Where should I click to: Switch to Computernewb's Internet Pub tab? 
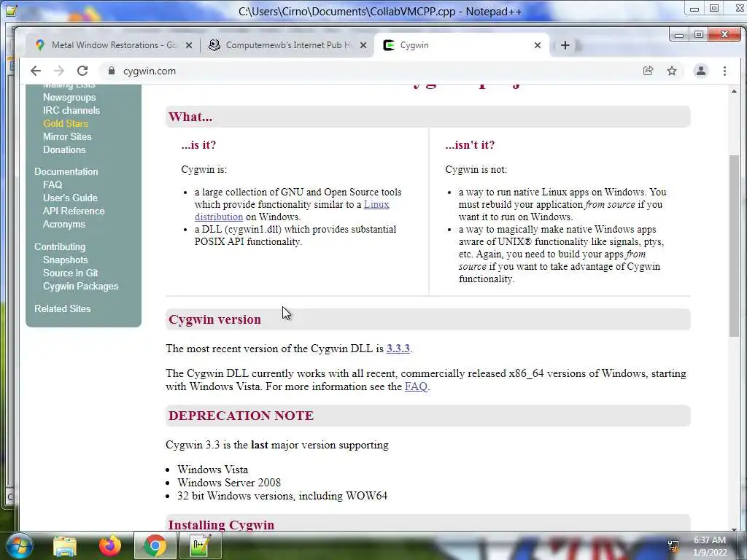[x=286, y=45]
